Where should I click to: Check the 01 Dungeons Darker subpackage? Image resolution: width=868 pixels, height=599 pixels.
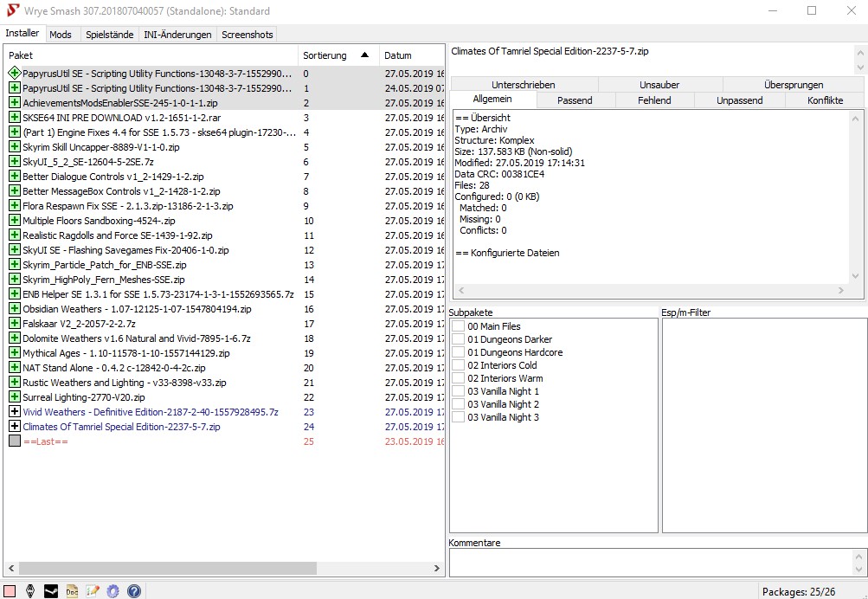tap(459, 338)
